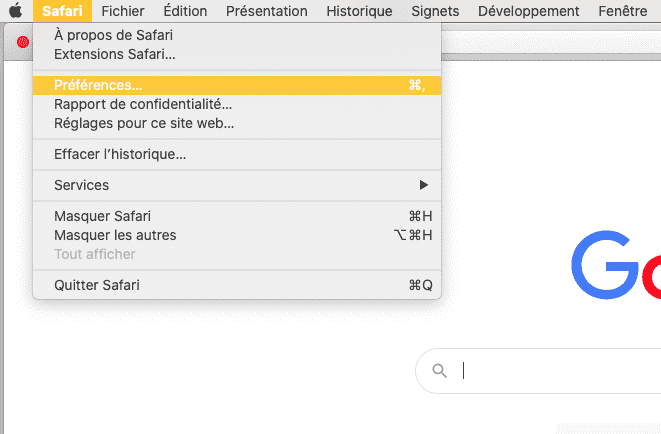Select À propos de Safari

(237, 35)
